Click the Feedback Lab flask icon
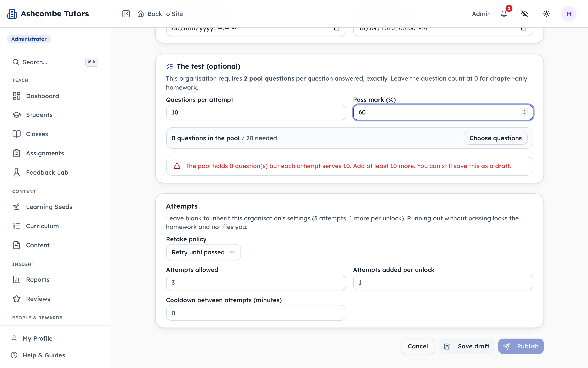Screen dimensions: 588x368 tap(17, 173)
